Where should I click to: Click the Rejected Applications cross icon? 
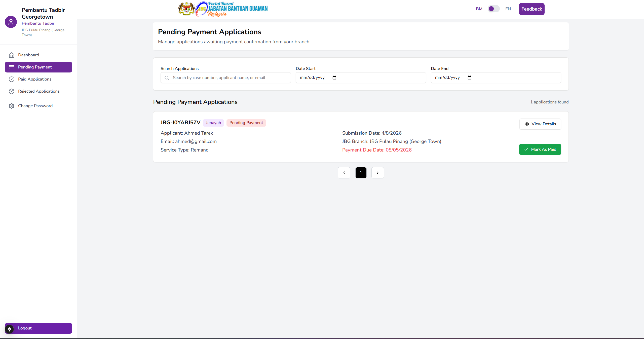[12, 91]
